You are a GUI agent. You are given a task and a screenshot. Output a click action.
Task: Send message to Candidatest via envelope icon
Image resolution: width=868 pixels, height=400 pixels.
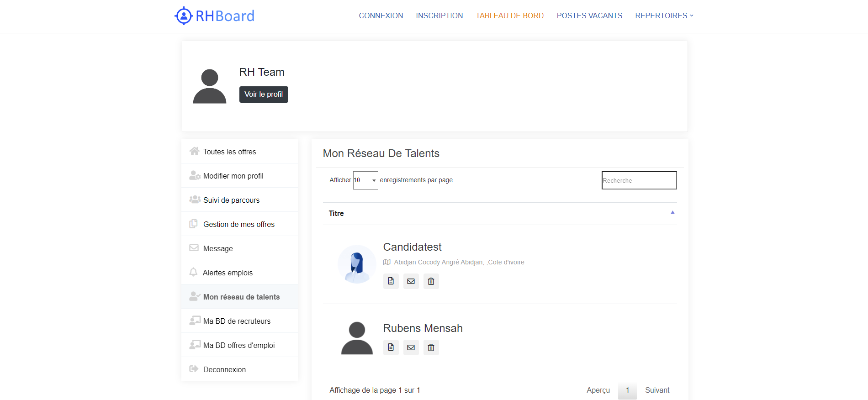point(411,281)
